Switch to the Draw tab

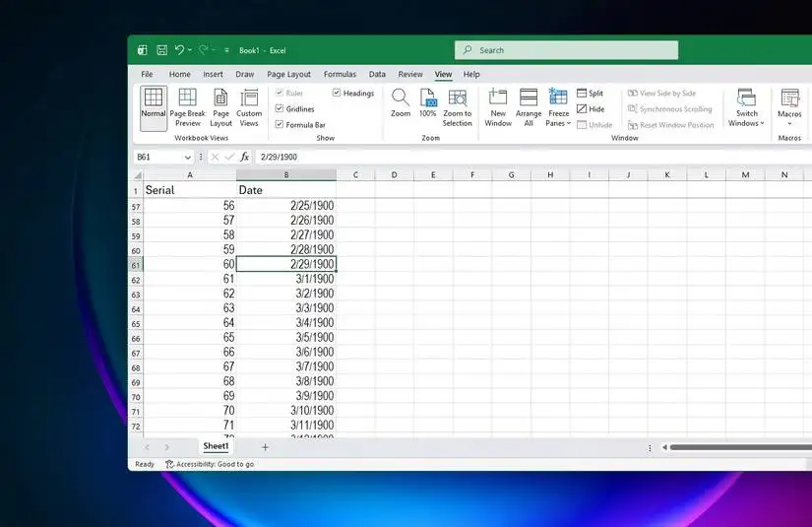[x=245, y=74]
